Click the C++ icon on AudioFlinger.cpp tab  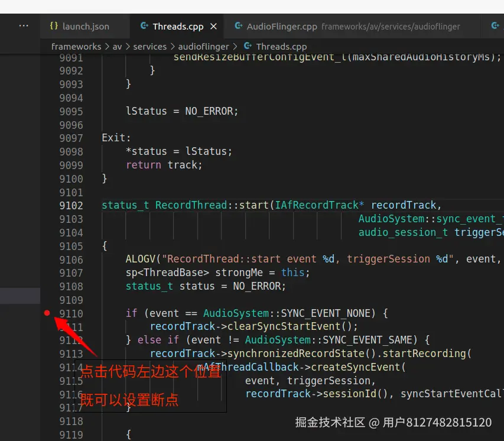click(x=238, y=26)
